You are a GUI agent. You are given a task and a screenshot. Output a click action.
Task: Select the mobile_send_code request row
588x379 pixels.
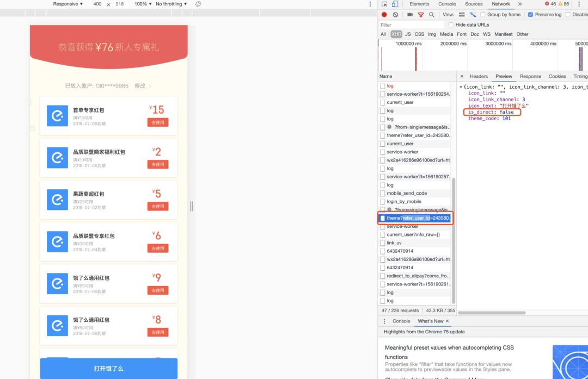click(x=415, y=193)
